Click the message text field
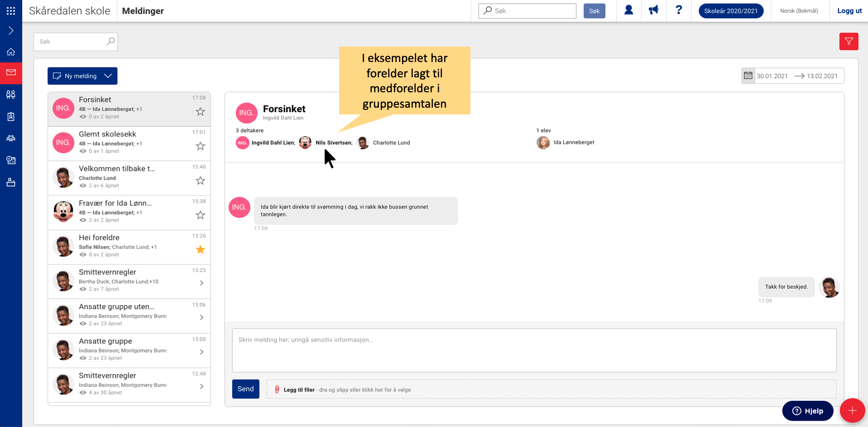 [534, 350]
